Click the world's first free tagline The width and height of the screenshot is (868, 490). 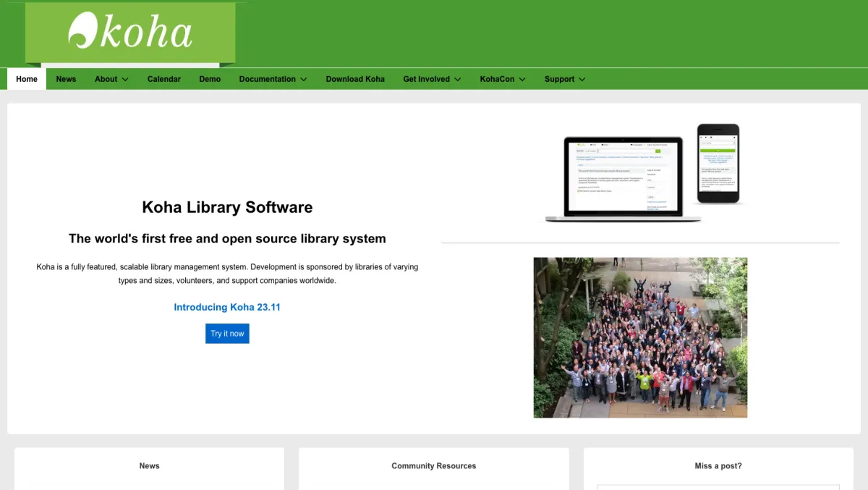pyautogui.click(x=227, y=238)
